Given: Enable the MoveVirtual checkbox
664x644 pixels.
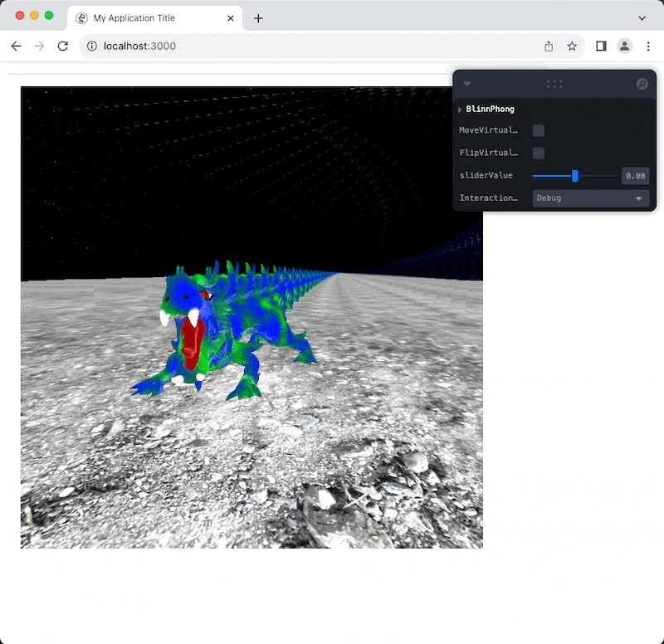Looking at the screenshot, I should pos(539,130).
